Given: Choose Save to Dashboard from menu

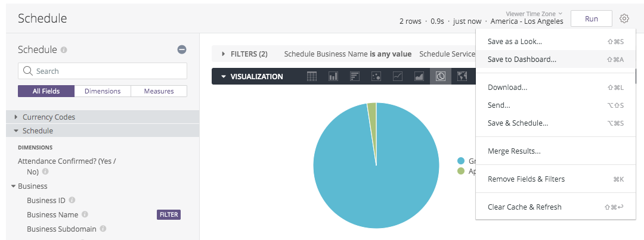Looking at the screenshot, I should tap(522, 60).
